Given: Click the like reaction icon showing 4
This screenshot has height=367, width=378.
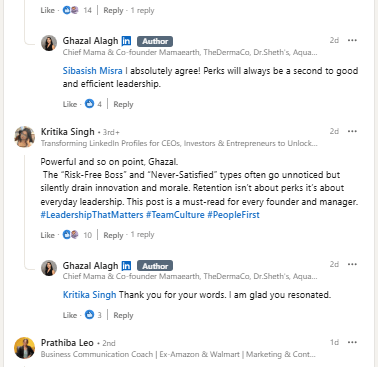Looking at the screenshot, I should 89,104.
